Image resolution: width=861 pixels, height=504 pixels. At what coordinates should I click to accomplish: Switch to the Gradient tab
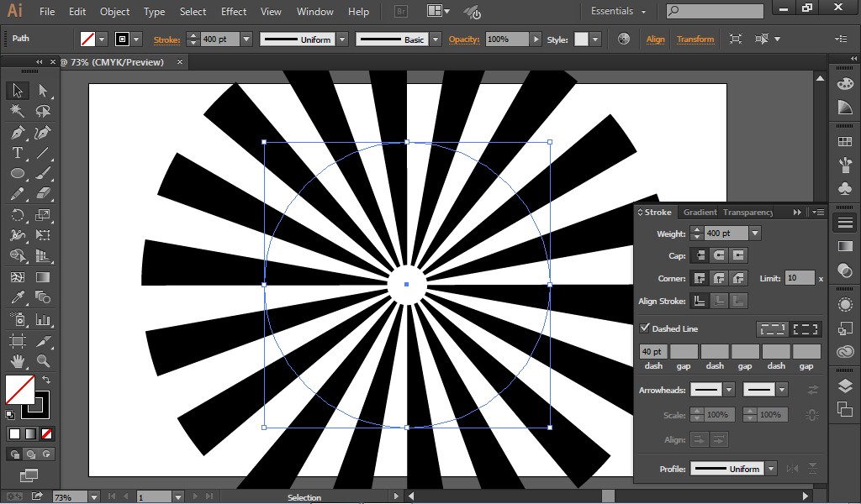(700, 212)
